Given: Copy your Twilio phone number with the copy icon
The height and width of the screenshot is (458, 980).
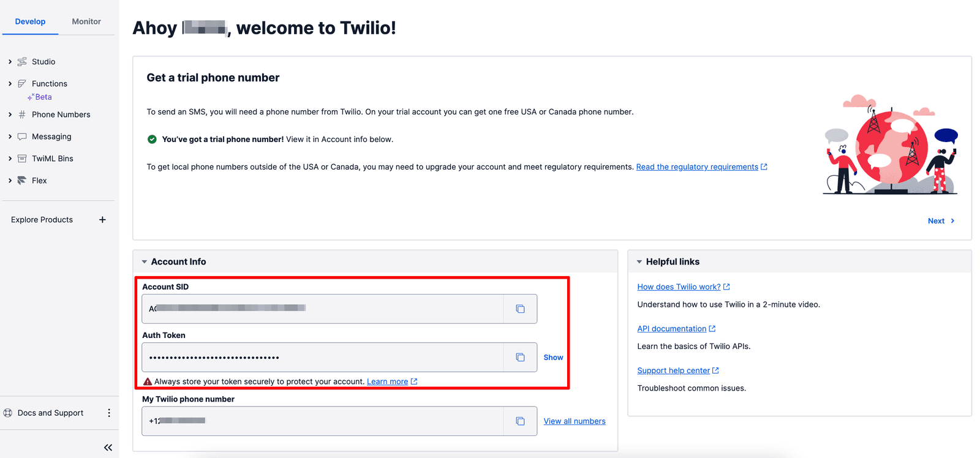Looking at the screenshot, I should click(x=520, y=421).
